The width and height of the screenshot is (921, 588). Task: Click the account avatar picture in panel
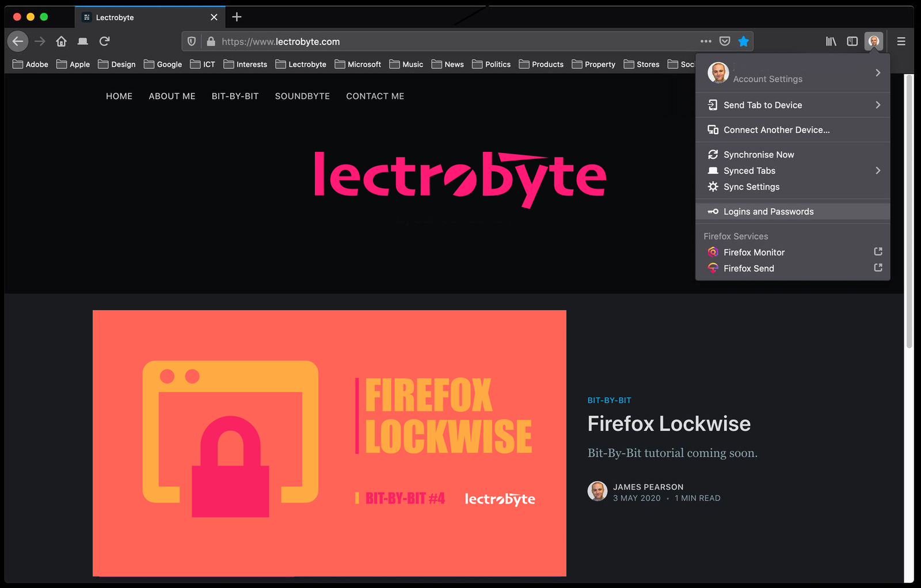click(718, 73)
